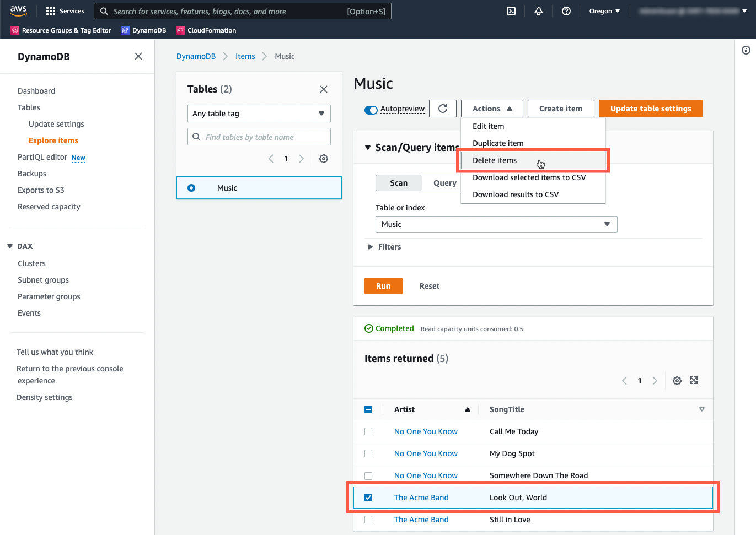Viewport: 756px width, 535px height.
Task: Expand items table to full screen
Action: tap(694, 380)
